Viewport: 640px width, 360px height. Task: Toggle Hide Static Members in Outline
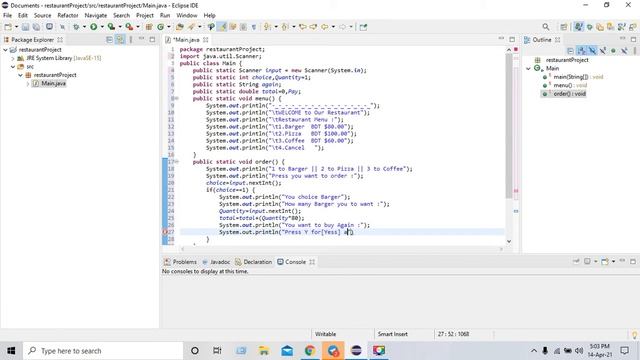(x=602, y=51)
